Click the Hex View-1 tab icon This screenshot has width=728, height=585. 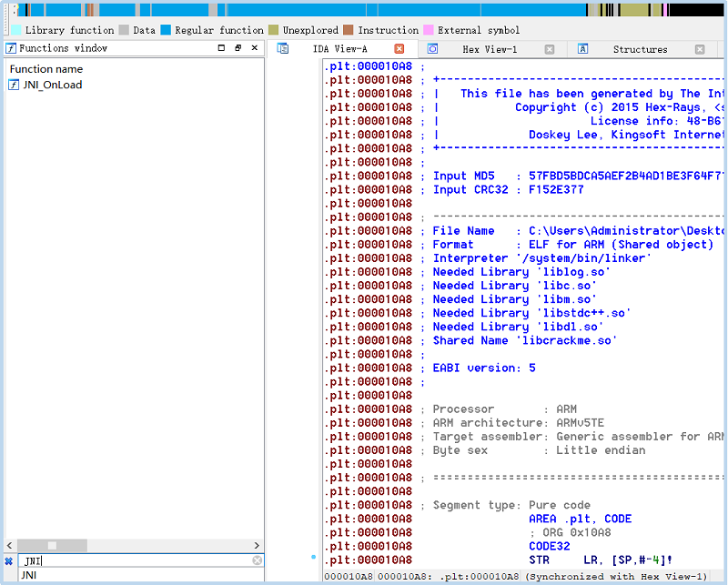click(x=432, y=49)
